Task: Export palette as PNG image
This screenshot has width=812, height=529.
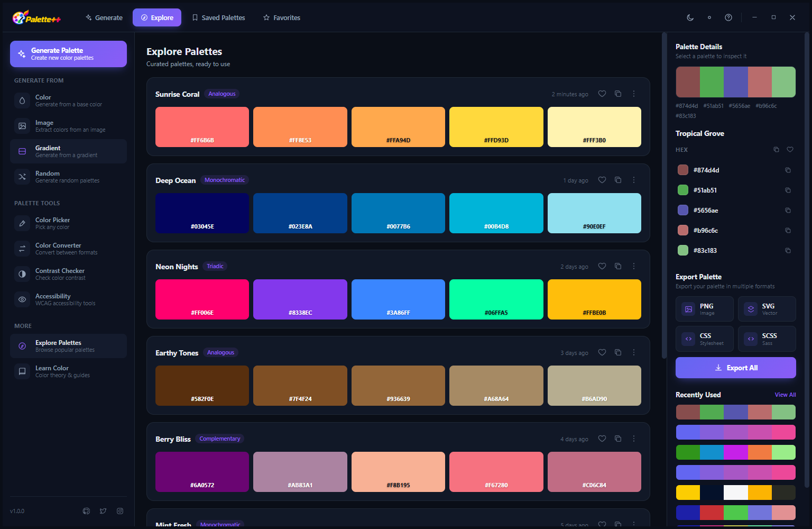Action: [x=704, y=309]
